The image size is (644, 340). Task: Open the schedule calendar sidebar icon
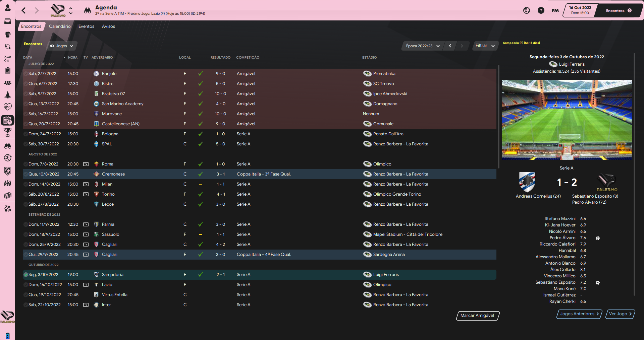[7, 120]
